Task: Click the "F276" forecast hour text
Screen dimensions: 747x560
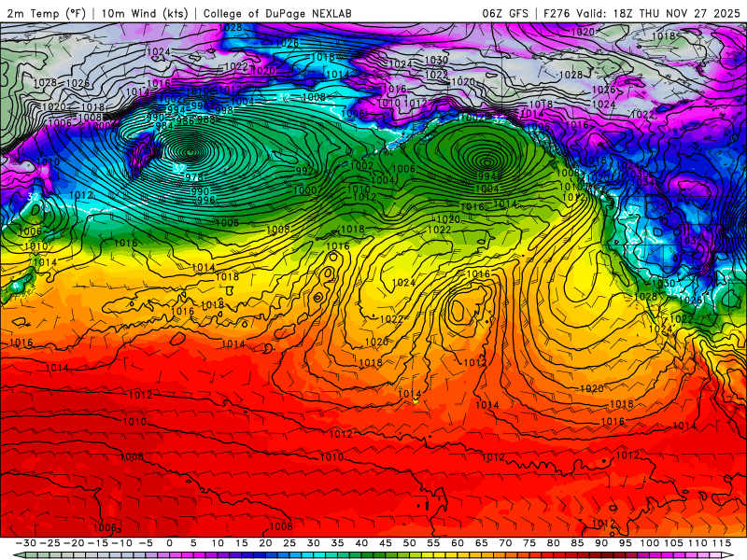Action: (x=557, y=13)
